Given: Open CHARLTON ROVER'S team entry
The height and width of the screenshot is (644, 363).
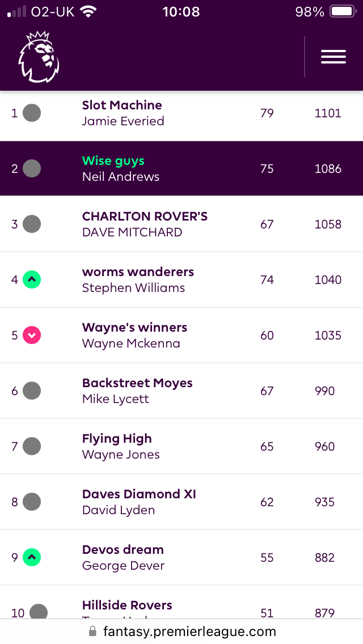Looking at the screenshot, I should (x=145, y=216).
